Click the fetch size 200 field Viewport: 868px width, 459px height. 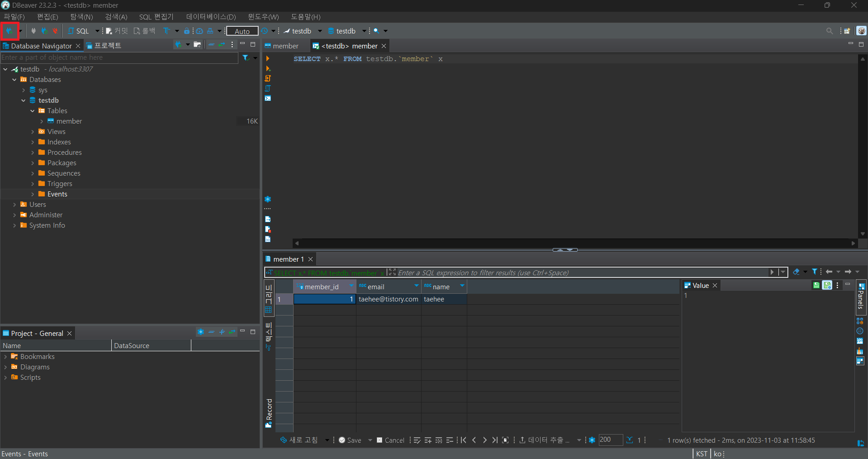[611, 440]
